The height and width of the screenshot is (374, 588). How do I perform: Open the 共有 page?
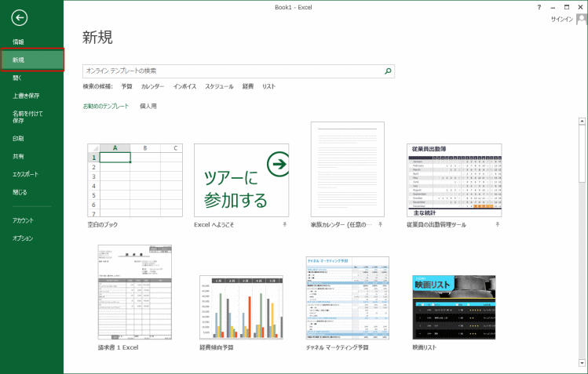18,157
